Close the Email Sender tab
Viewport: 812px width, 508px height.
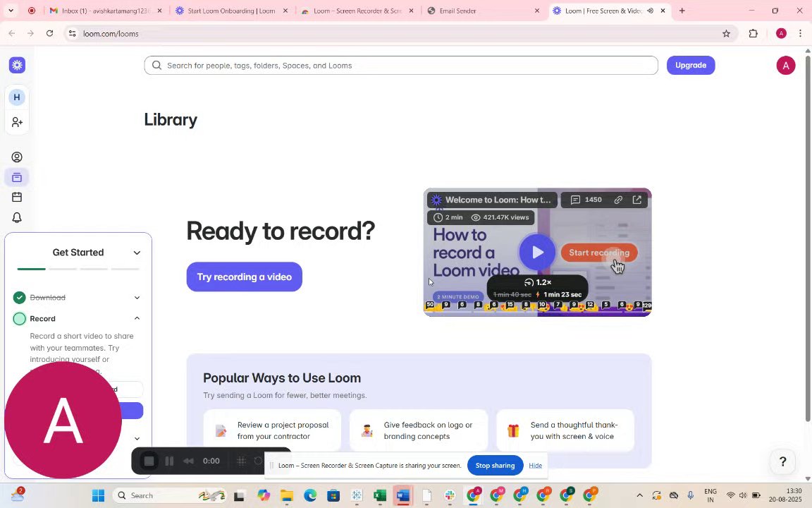click(537, 11)
